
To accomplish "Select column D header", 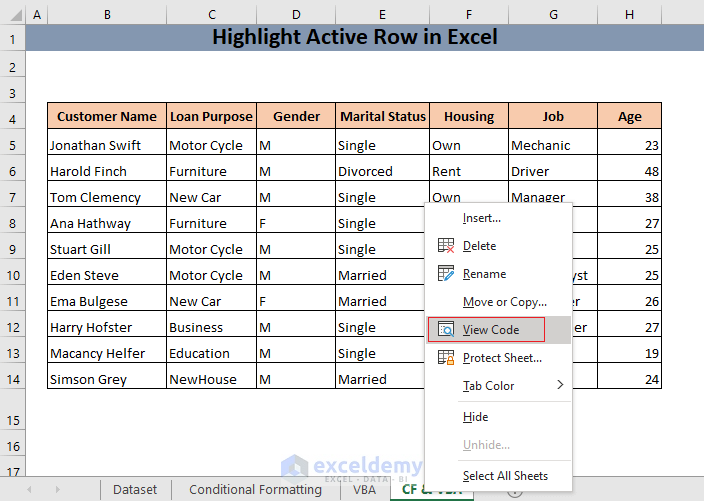I will tap(296, 15).
